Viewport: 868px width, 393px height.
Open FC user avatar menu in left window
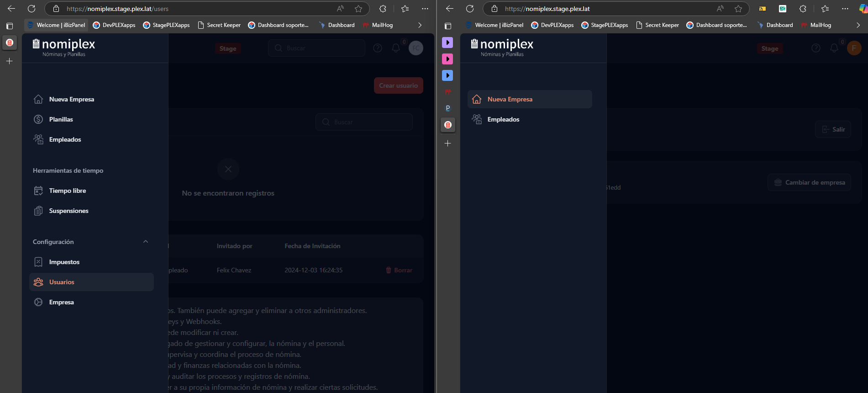click(x=416, y=48)
